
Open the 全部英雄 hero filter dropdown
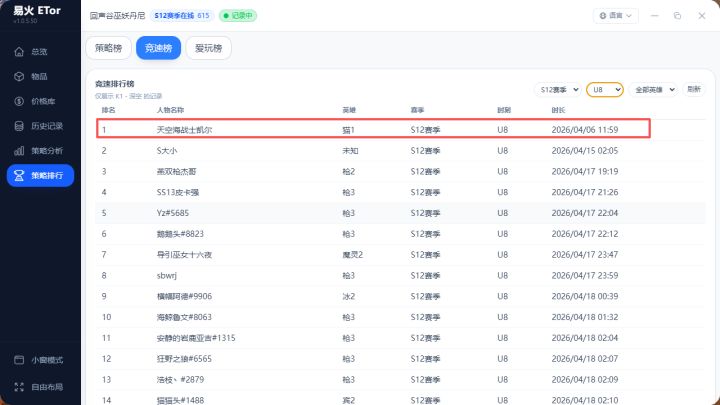(x=654, y=90)
